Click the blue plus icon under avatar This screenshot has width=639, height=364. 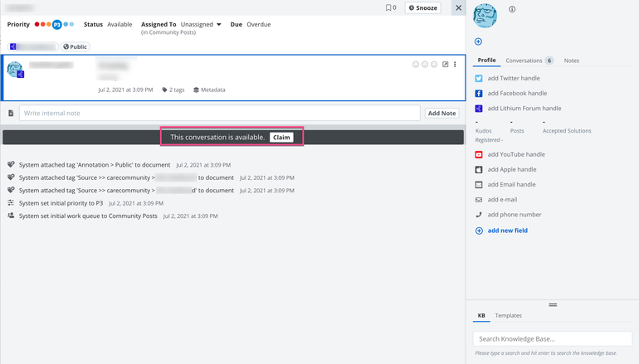[x=479, y=41]
